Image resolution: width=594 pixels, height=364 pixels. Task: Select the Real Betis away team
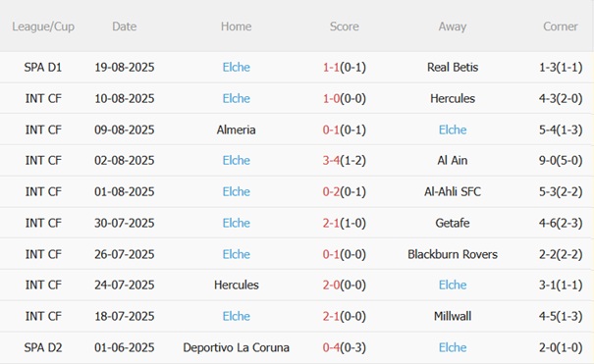point(453,68)
